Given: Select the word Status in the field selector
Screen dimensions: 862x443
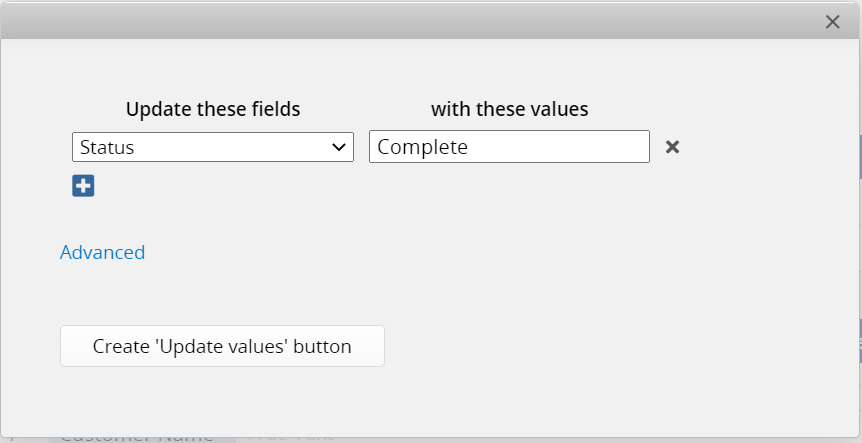Looking at the screenshot, I should click(x=107, y=147).
